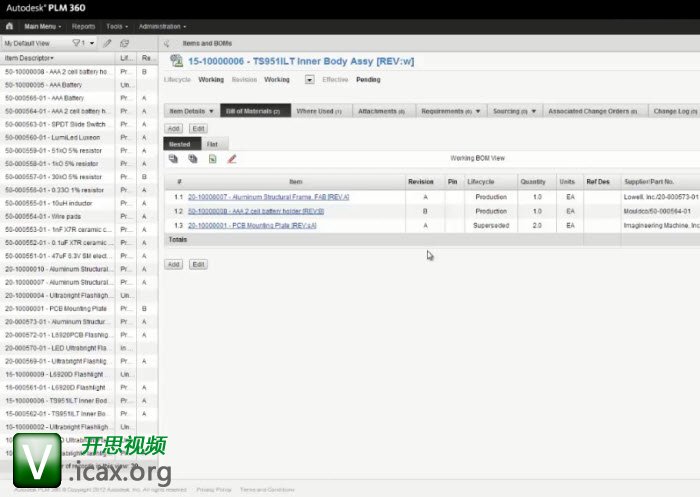700x497 pixels.
Task: Sort by Item Descriptor column header
Action: 29,58
